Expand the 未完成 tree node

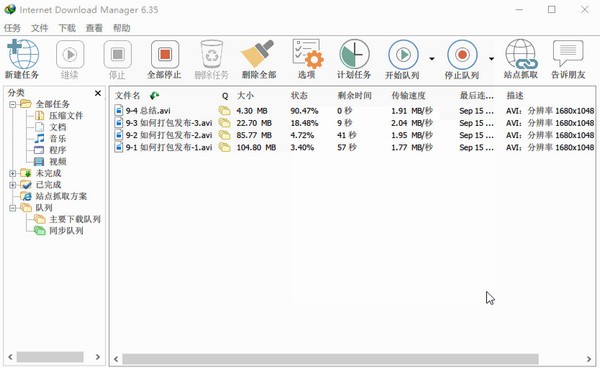tap(13, 173)
